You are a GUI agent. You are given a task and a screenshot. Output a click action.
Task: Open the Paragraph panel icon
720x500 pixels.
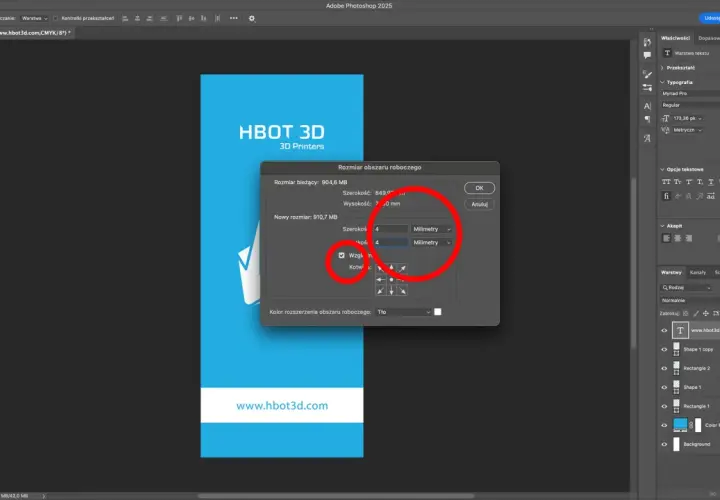647,119
